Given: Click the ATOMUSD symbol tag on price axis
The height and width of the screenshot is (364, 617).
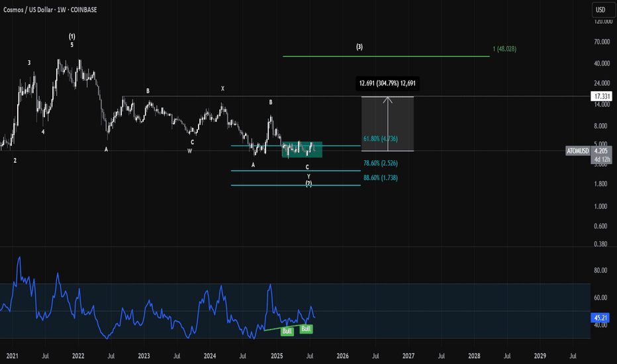Looking at the screenshot, I should click(x=577, y=151).
